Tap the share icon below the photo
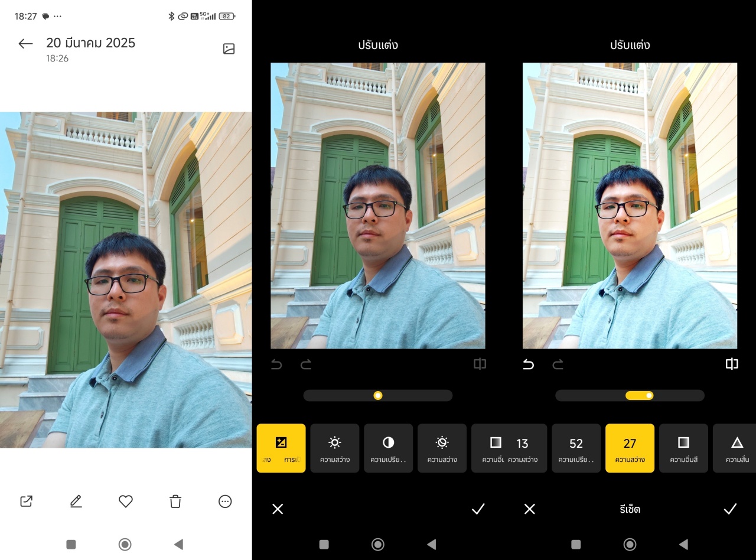Viewport: 756px width, 560px height. tap(26, 502)
